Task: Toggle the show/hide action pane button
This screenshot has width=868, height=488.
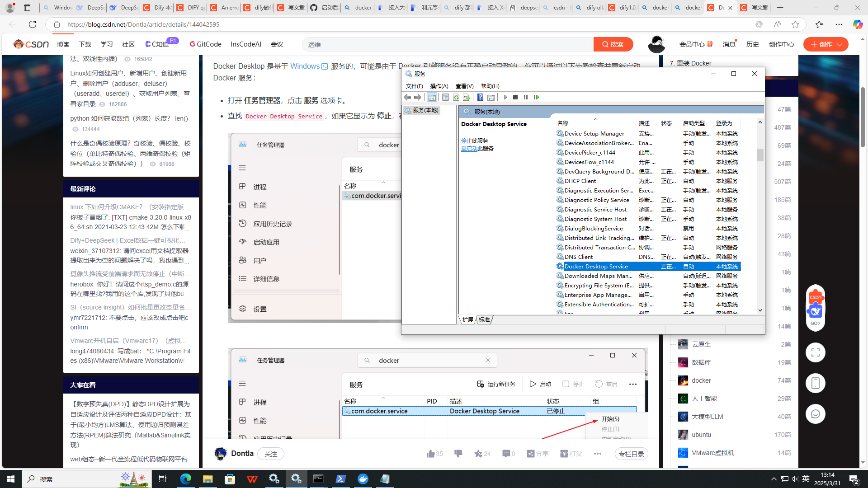Action: 491,97
